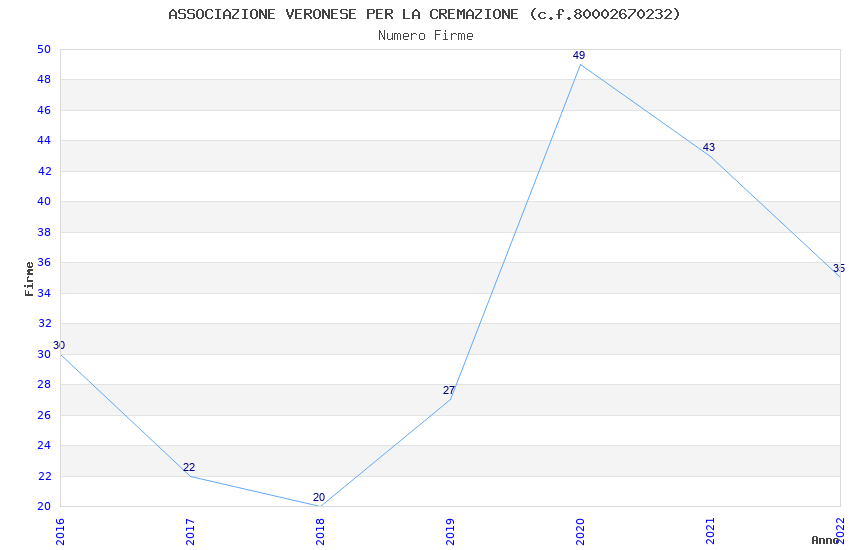Click y-axis tick value 36
This screenshot has height=550, width=850.
click(44, 262)
